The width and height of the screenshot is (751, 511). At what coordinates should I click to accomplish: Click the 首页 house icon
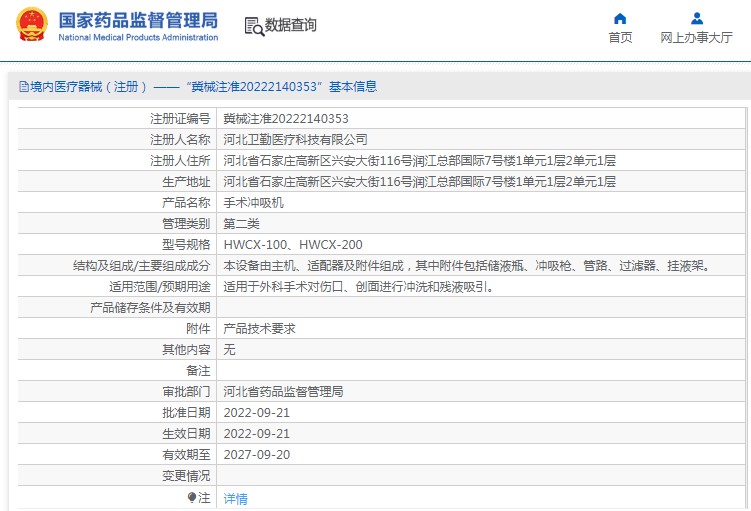tap(620, 18)
